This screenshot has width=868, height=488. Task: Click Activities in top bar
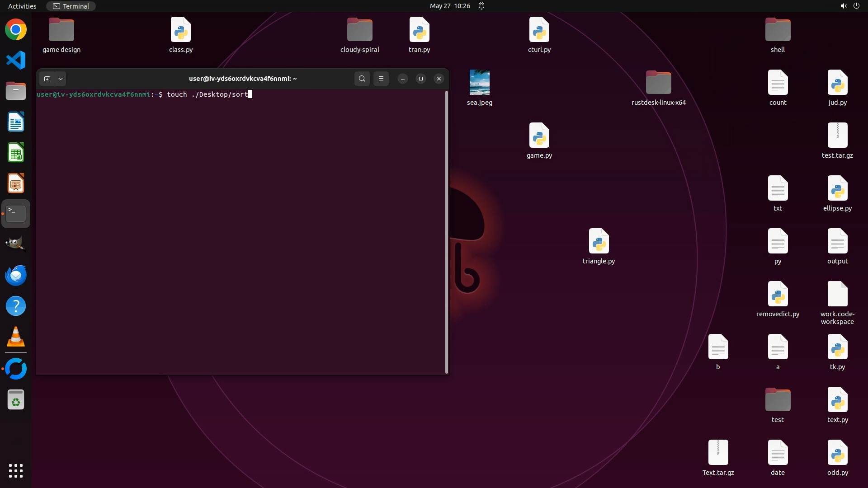22,6
